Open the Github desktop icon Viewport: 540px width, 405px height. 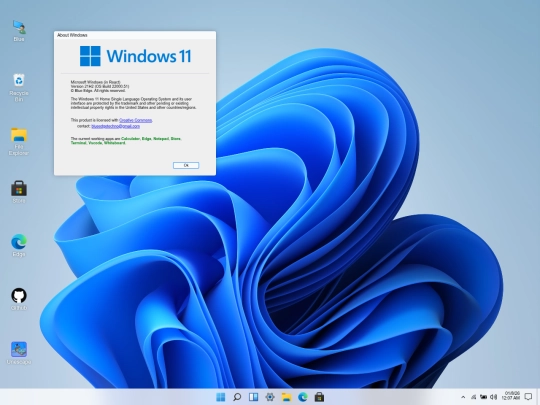[x=19, y=299]
